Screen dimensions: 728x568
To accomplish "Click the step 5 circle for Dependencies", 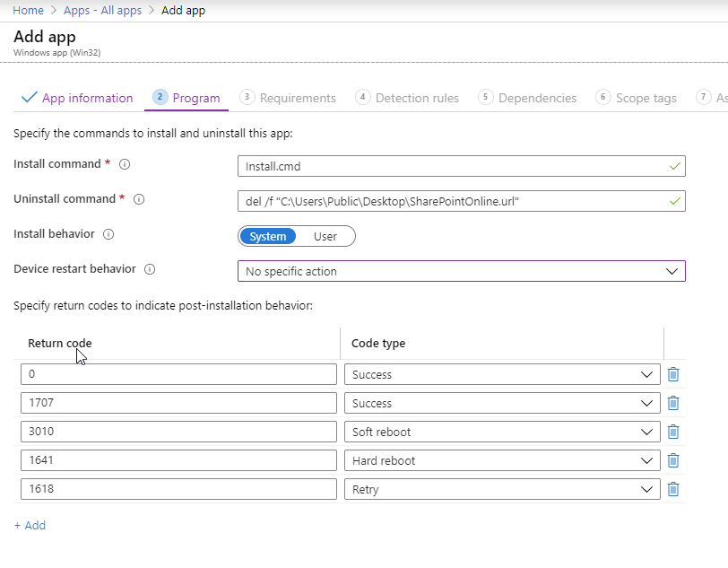I will click(x=486, y=97).
